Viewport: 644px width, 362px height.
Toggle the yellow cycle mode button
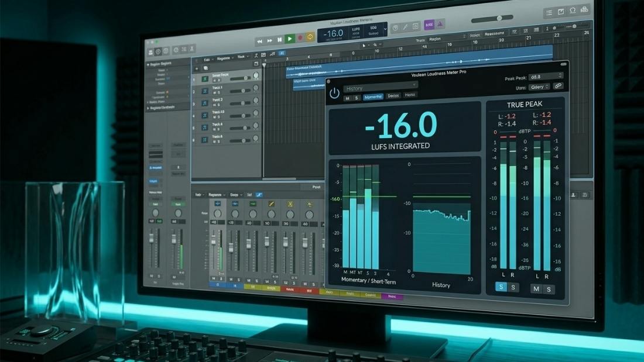310,37
